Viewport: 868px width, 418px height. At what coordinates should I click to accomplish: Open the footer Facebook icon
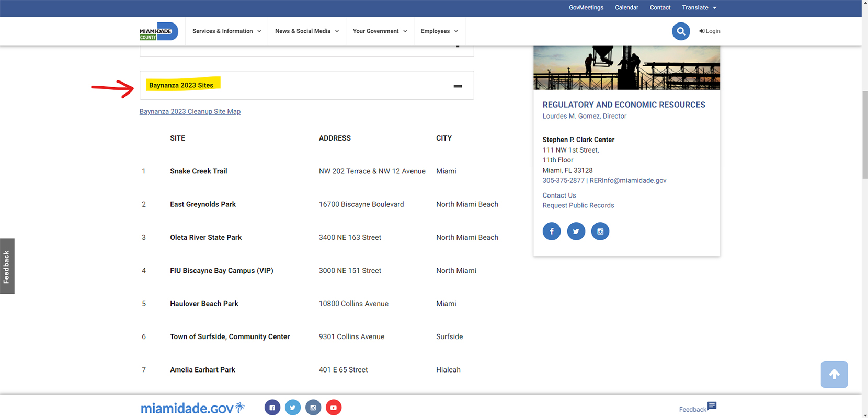(x=272, y=408)
